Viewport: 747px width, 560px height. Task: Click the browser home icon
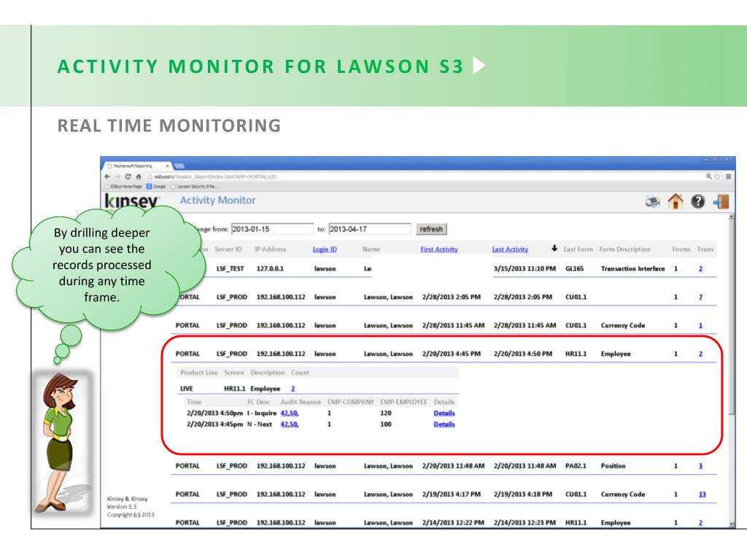(138, 176)
